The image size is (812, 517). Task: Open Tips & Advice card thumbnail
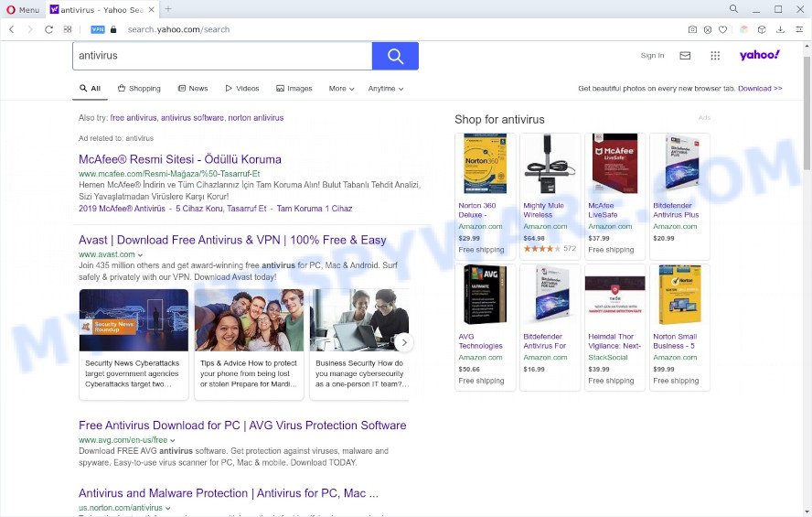tap(249, 319)
